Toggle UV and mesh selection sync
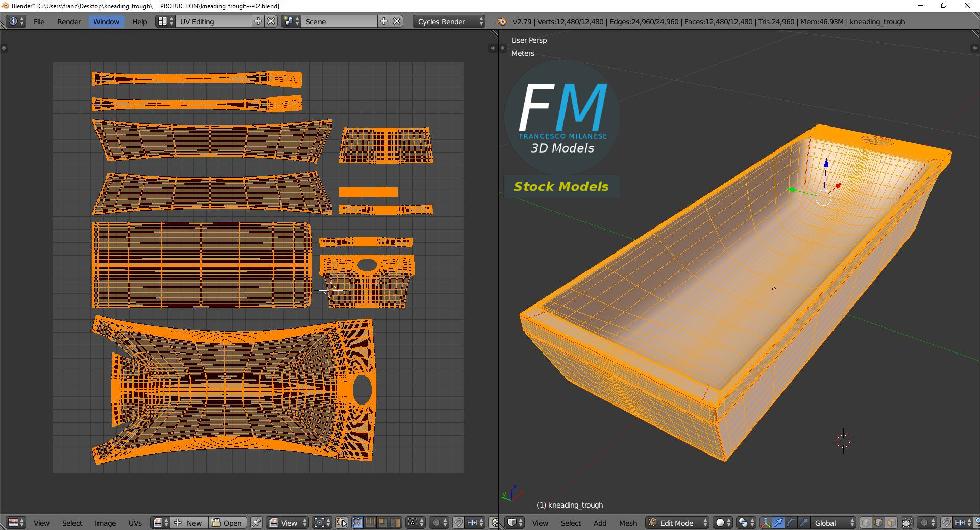980x530 pixels. click(341, 523)
